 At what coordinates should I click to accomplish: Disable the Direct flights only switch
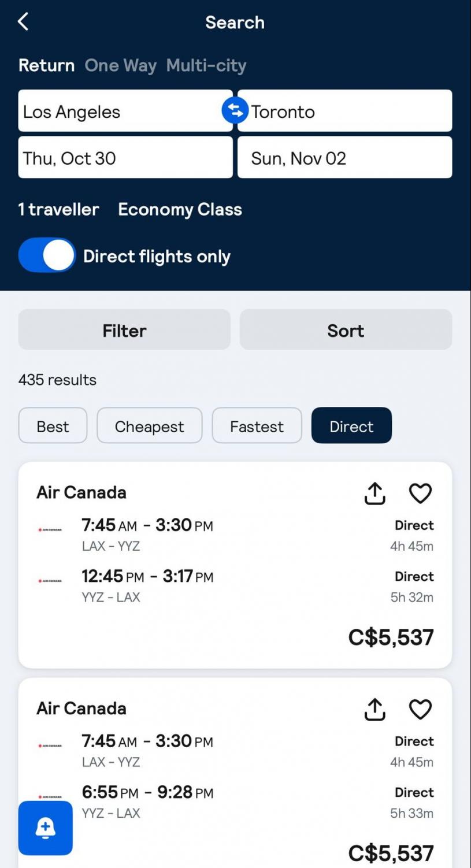click(47, 255)
